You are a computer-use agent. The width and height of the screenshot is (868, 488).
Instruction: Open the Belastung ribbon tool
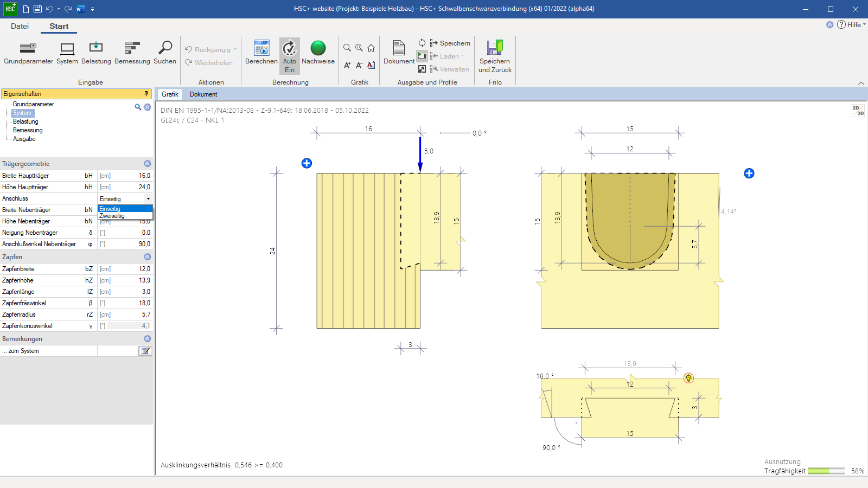click(96, 53)
